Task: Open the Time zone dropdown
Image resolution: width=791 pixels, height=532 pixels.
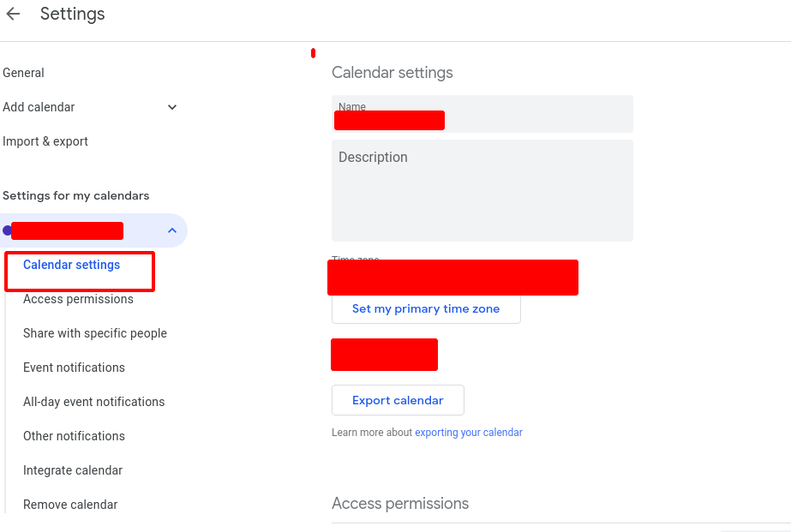Action: [x=452, y=277]
